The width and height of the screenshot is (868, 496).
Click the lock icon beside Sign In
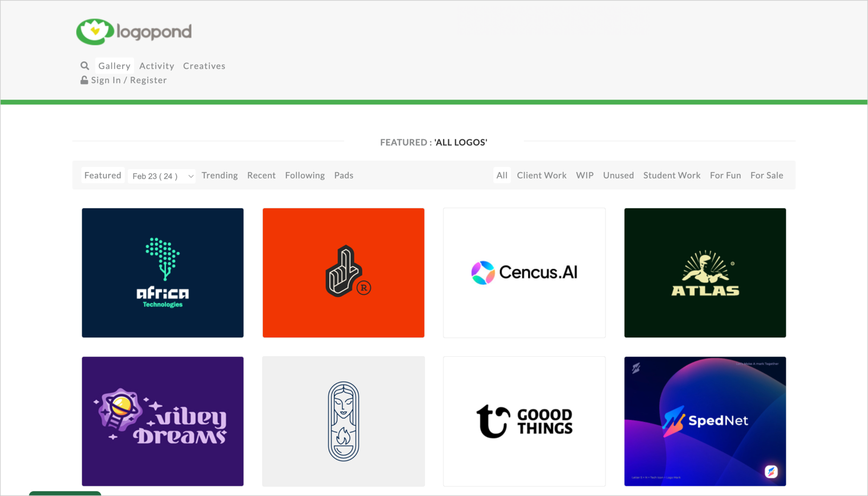(85, 79)
